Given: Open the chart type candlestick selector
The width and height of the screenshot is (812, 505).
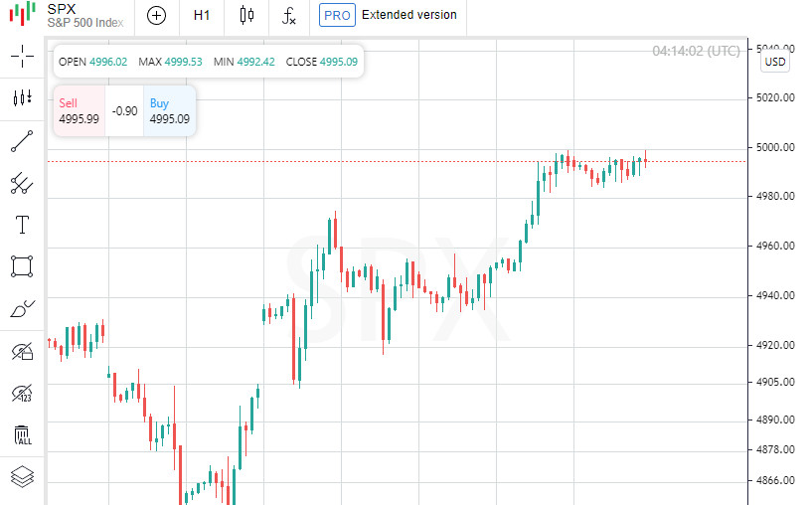Looking at the screenshot, I should pyautogui.click(x=246, y=15).
